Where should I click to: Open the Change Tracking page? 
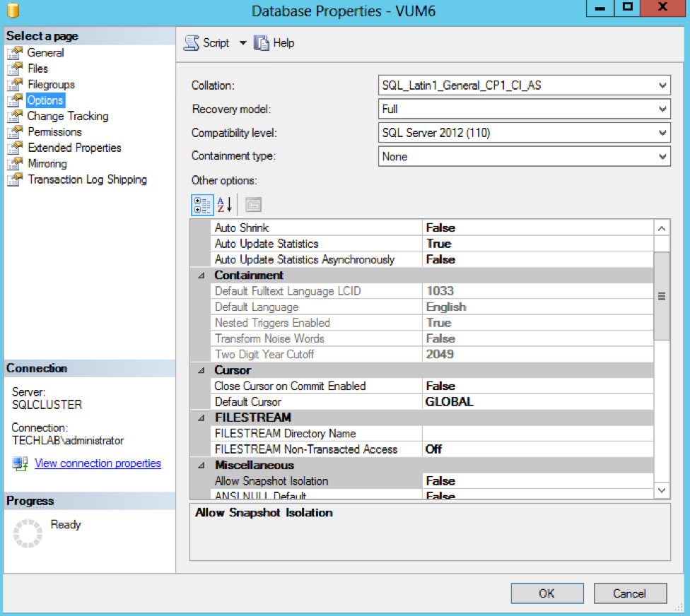point(68,116)
